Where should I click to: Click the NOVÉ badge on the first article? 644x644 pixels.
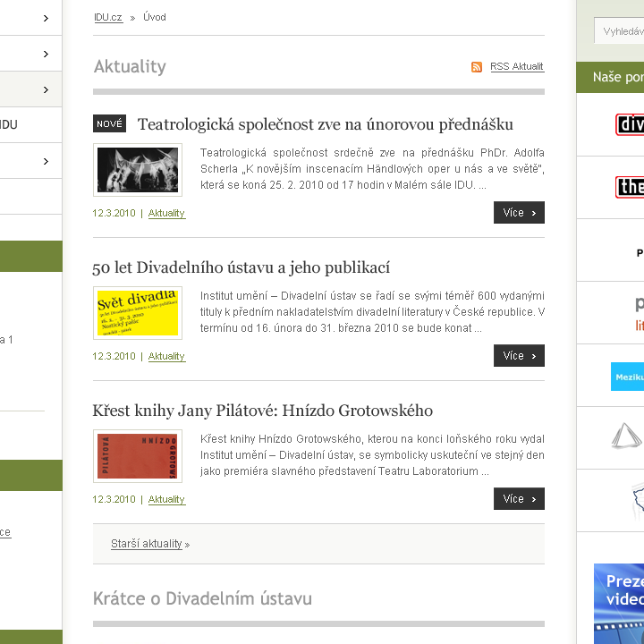(x=110, y=123)
